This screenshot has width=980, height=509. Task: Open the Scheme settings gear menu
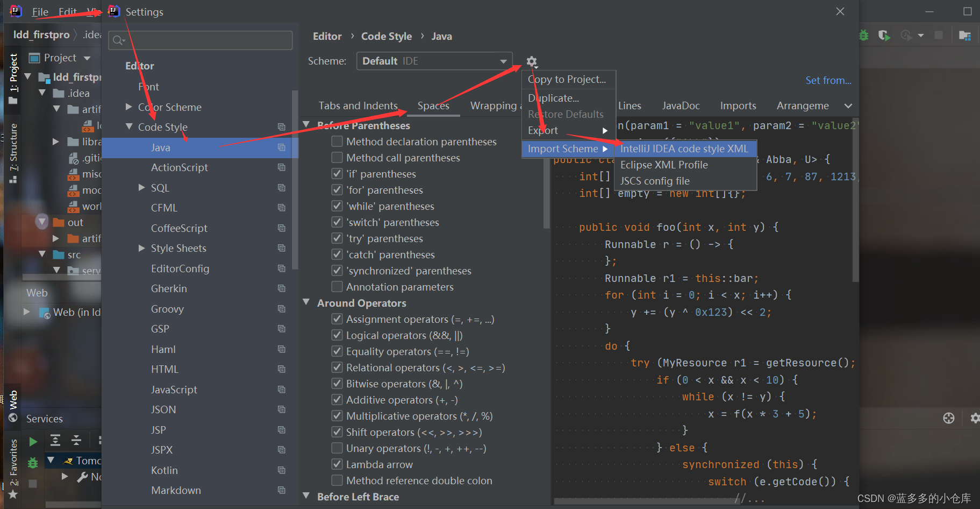point(531,61)
